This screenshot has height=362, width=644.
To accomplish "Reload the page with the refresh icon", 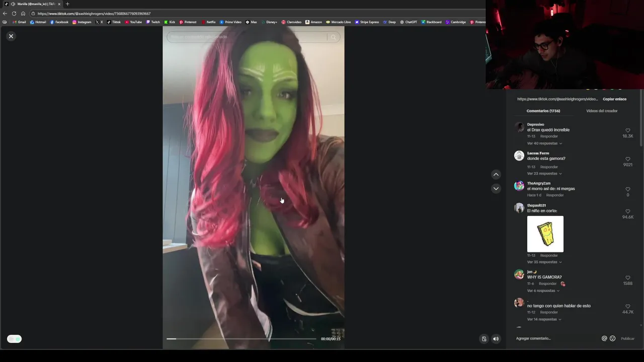I will [14, 14].
